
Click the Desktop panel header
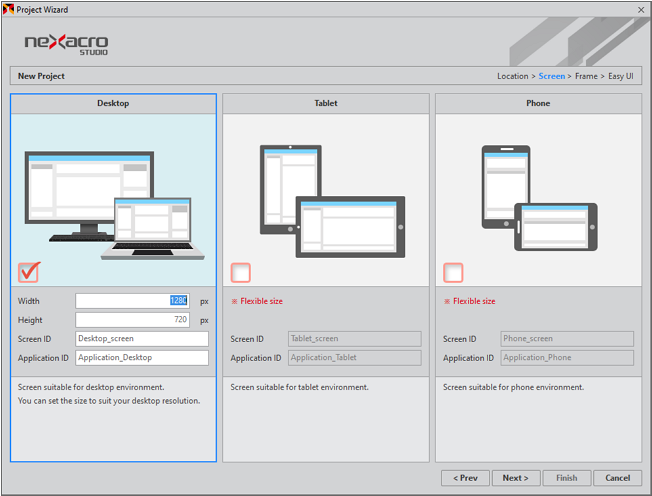coord(113,103)
